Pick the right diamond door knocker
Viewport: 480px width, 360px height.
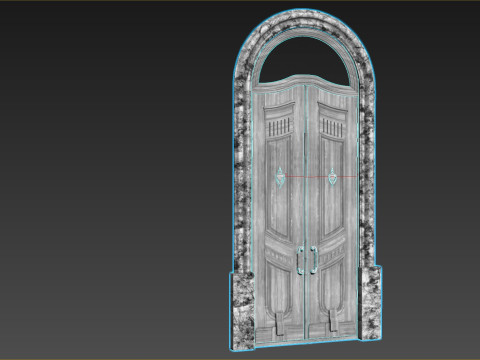coord(332,176)
